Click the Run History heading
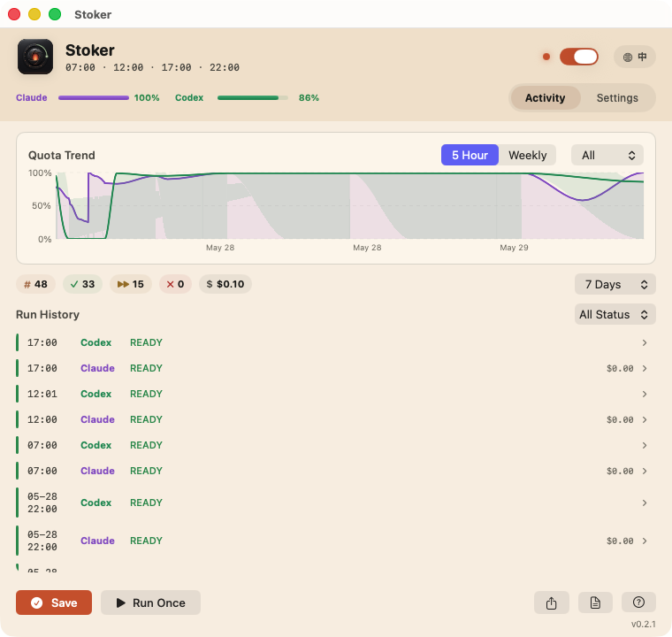672x637 pixels. click(48, 314)
